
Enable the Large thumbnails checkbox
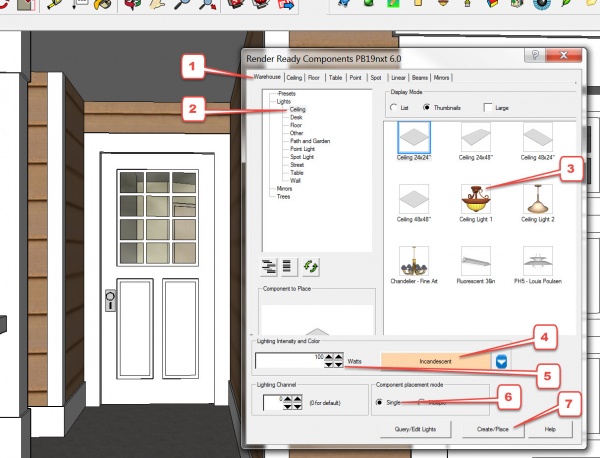[488, 107]
